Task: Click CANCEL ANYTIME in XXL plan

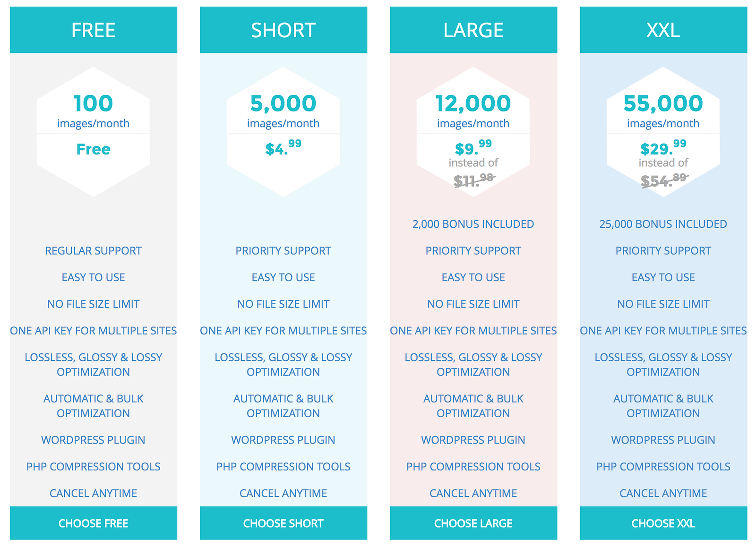Action: coord(663,493)
